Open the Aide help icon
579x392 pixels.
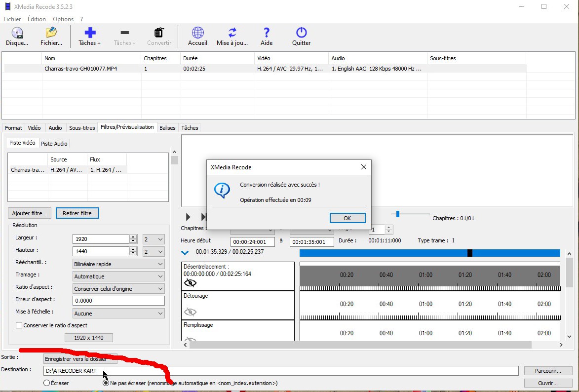pos(267,36)
